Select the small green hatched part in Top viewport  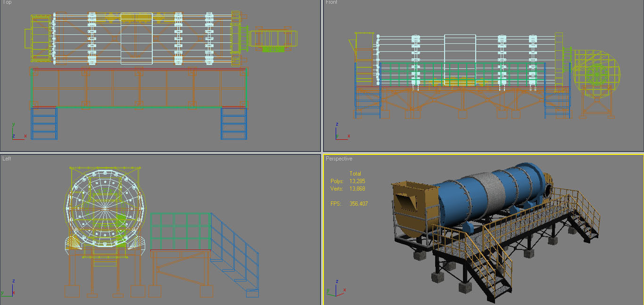click(273, 49)
